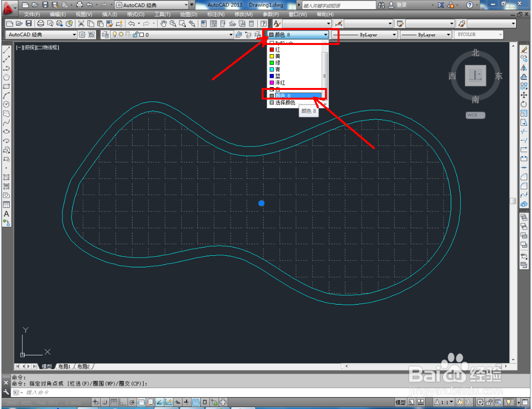Open the ByLayer lineweight dropdown
This screenshot has height=409, width=532.
click(426, 35)
